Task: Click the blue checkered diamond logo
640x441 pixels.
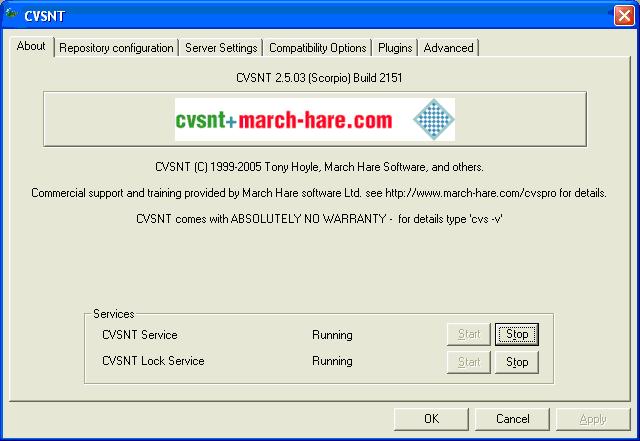Action: [x=433, y=119]
